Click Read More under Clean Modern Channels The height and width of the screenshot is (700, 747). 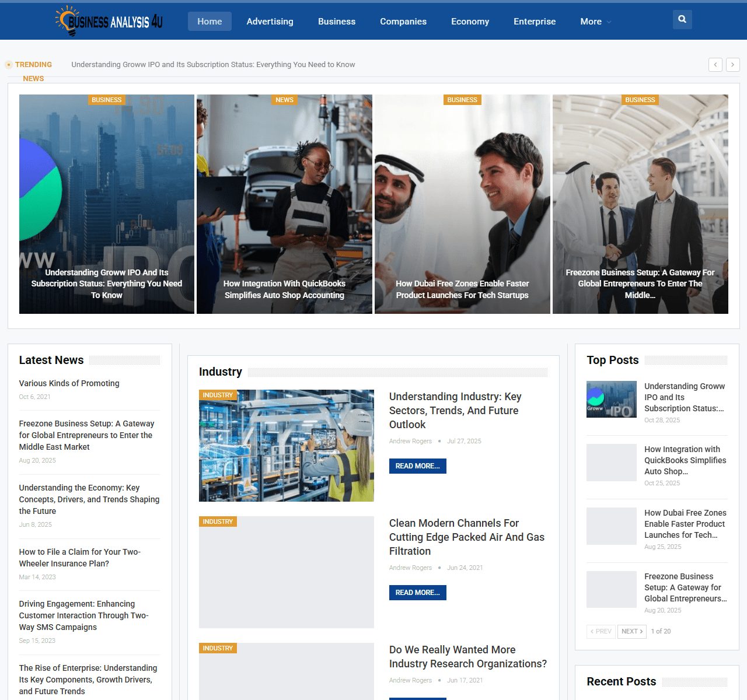[417, 593]
